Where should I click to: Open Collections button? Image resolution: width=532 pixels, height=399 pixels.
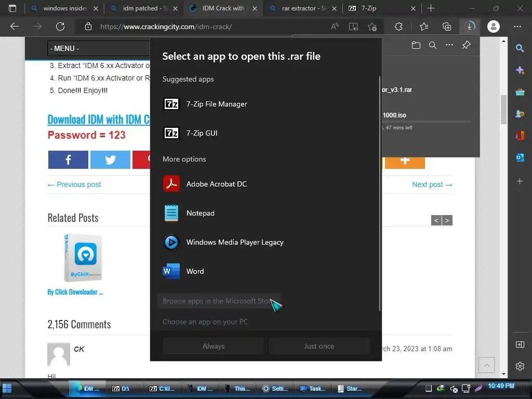447,26
